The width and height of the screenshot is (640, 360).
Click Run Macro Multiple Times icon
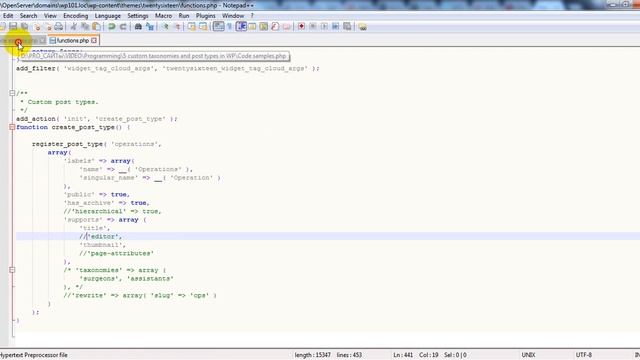(336, 27)
